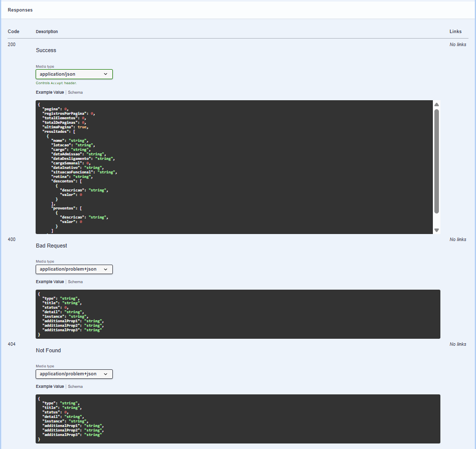This screenshot has width=476, height=449.
Task: Select Schema tab under 200 Success response
Action: [x=75, y=92]
